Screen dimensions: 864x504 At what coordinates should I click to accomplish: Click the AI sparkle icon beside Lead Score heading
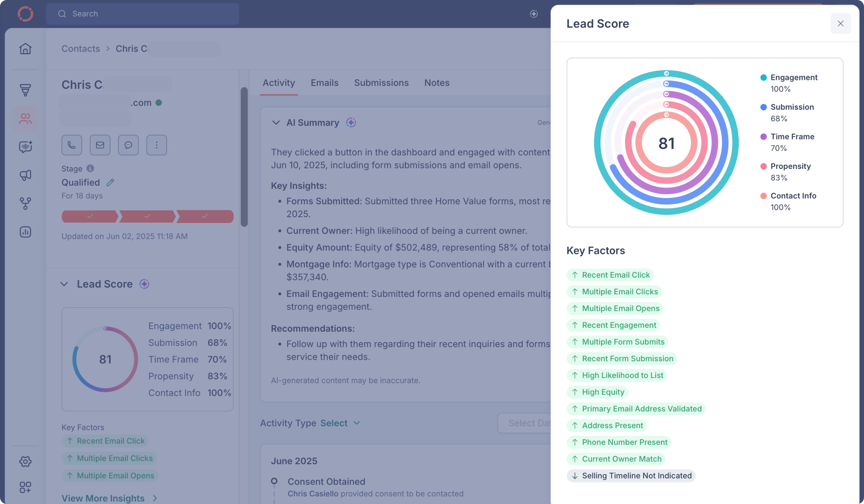pyautogui.click(x=144, y=284)
